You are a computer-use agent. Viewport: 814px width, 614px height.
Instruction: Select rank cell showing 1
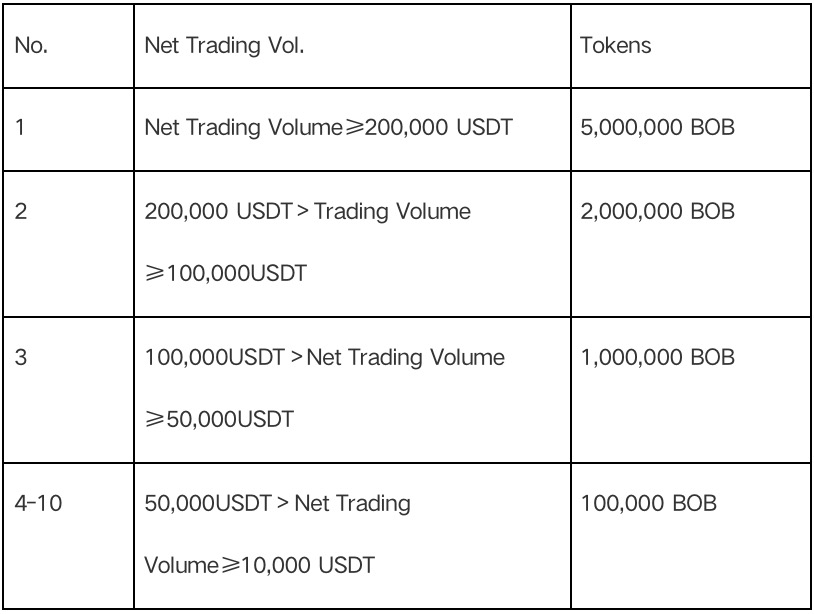[68, 129]
